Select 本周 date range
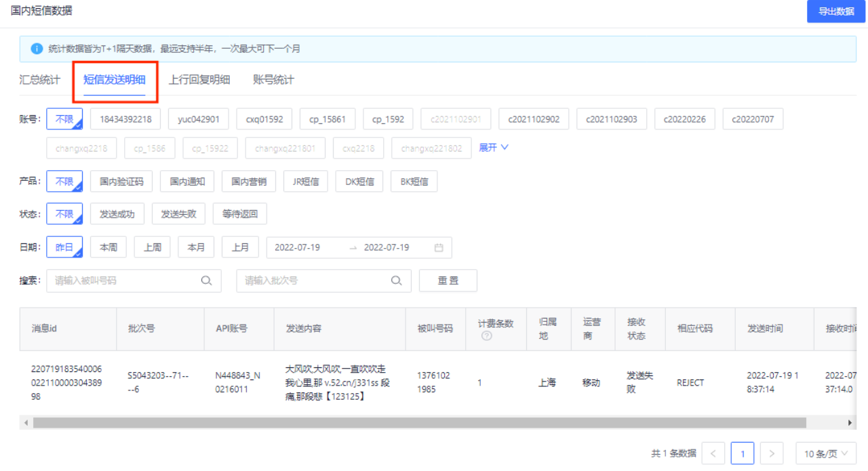The width and height of the screenshot is (868, 471). (x=108, y=247)
